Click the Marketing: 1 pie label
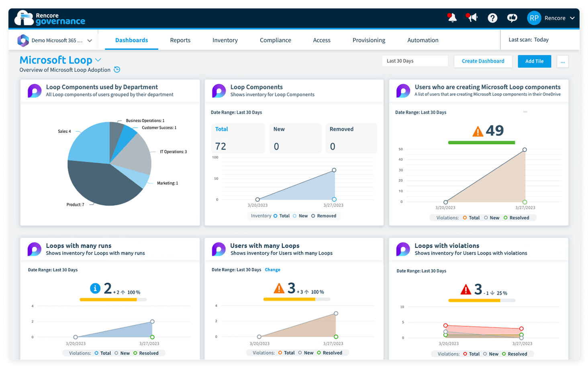Screen dimensions: 588x368 click(x=167, y=183)
